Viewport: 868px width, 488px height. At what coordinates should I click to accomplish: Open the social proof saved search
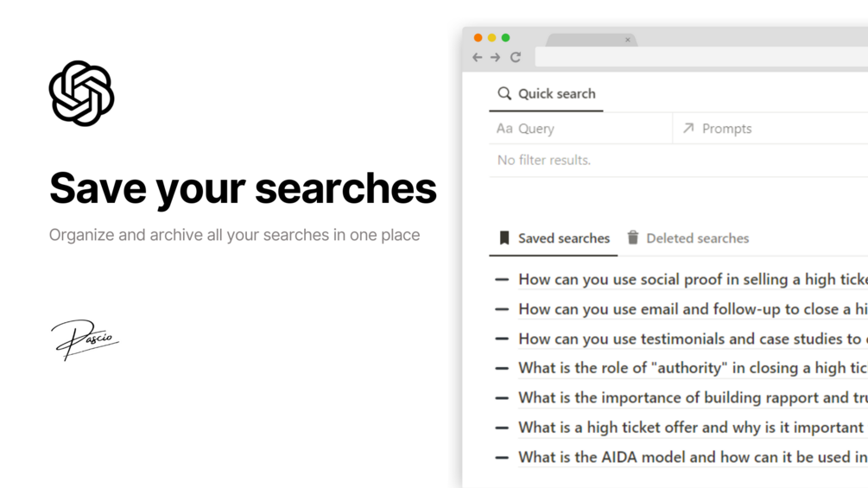pyautogui.click(x=693, y=279)
